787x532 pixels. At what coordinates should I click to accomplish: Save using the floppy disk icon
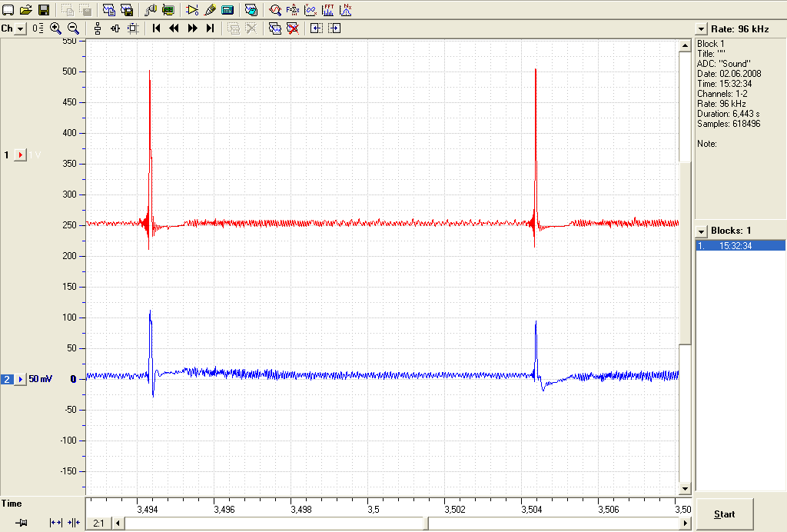click(44, 9)
